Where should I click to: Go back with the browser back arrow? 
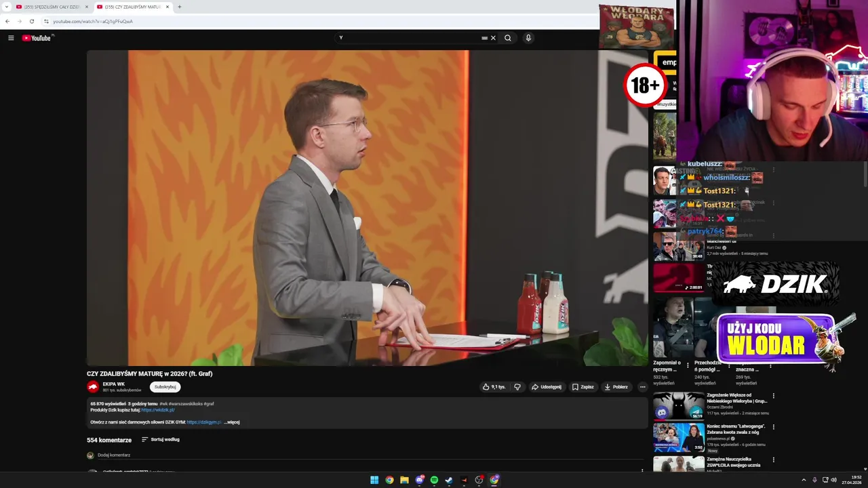click(x=7, y=21)
